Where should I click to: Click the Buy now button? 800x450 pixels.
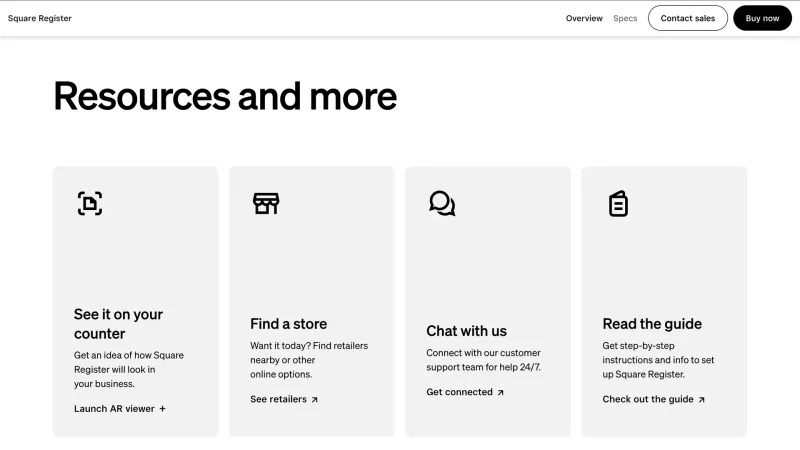[x=762, y=18]
